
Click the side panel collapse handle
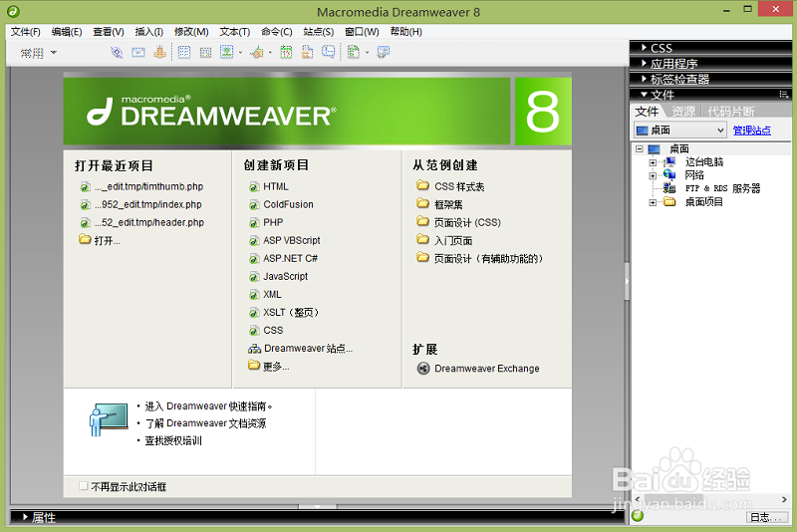pos(628,281)
